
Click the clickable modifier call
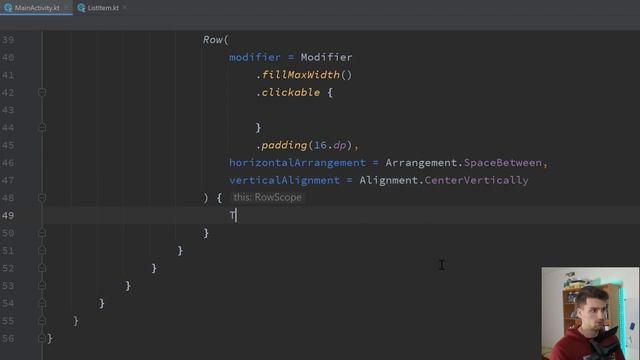291,92
